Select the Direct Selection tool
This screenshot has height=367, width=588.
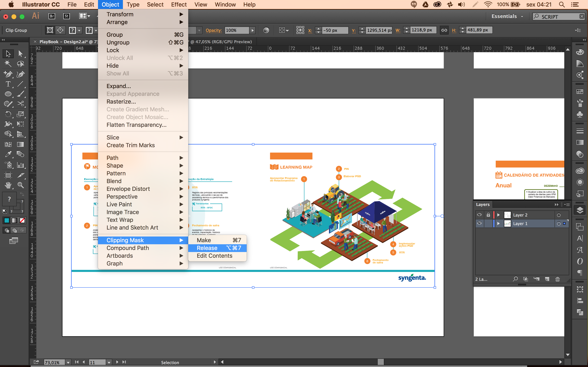pos(20,54)
